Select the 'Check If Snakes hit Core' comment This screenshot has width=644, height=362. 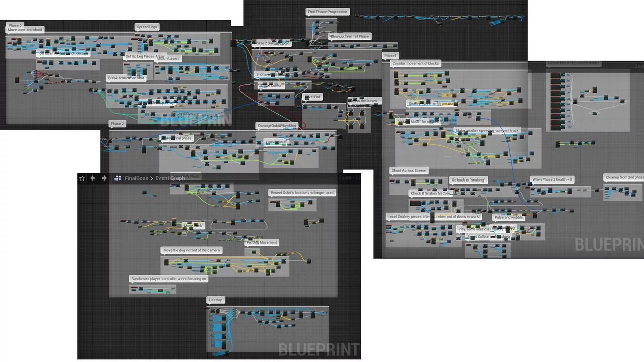[431, 193]
